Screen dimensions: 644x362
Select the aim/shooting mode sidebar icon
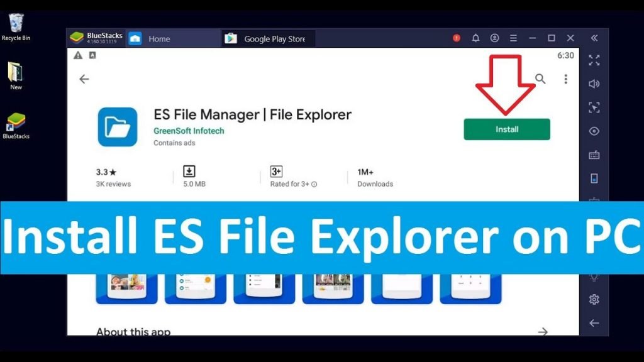click(594, 107)
